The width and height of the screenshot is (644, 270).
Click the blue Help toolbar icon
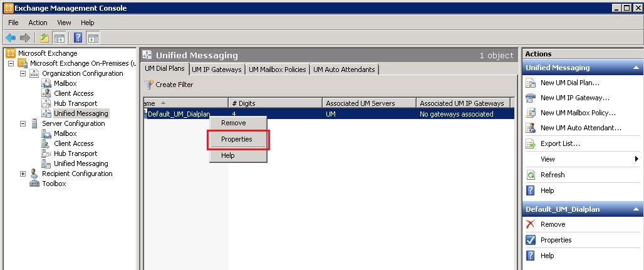(x=78, y=38)
